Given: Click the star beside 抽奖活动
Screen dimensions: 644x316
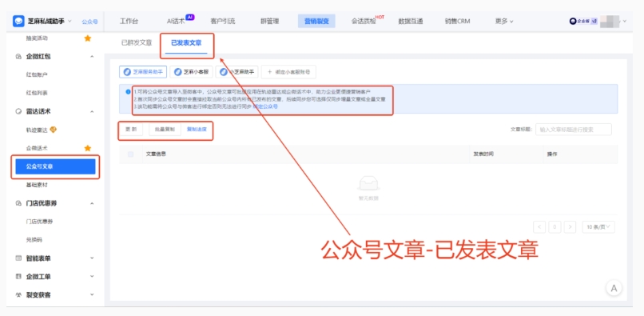Looking at the screenshot, I should click(87, 38).
